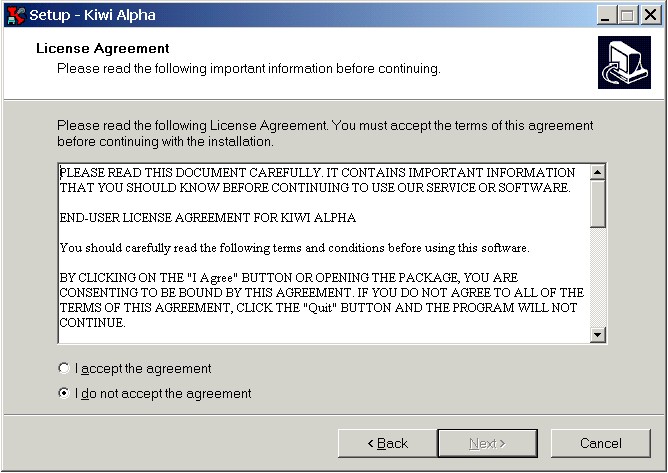
Task: Click the "Setup - Kiwi Alpha" title bar text
Action: tap(92, 15)
